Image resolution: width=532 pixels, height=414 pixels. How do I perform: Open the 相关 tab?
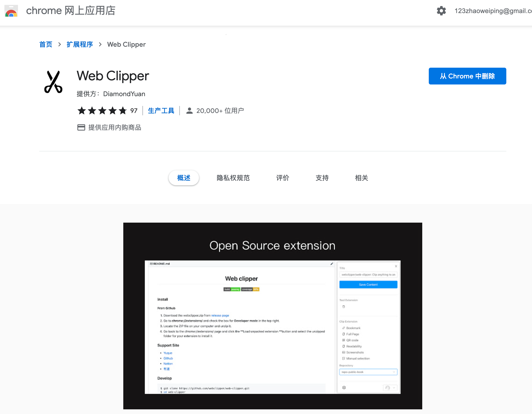(362, 178)
